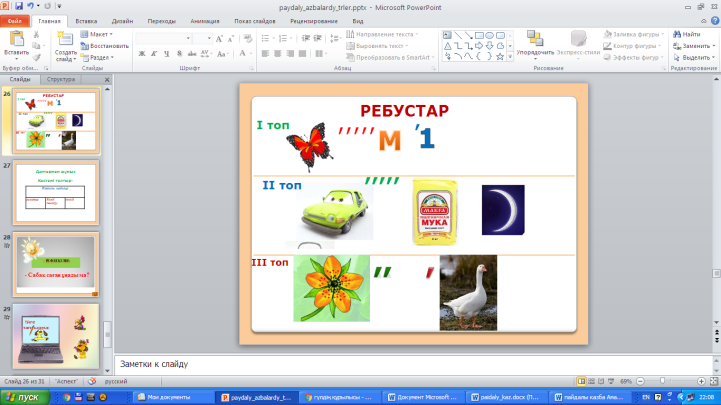Click the Paste (Вставить) clipboard icon
The width and height of the screenshot is (721, 405).
17,39
